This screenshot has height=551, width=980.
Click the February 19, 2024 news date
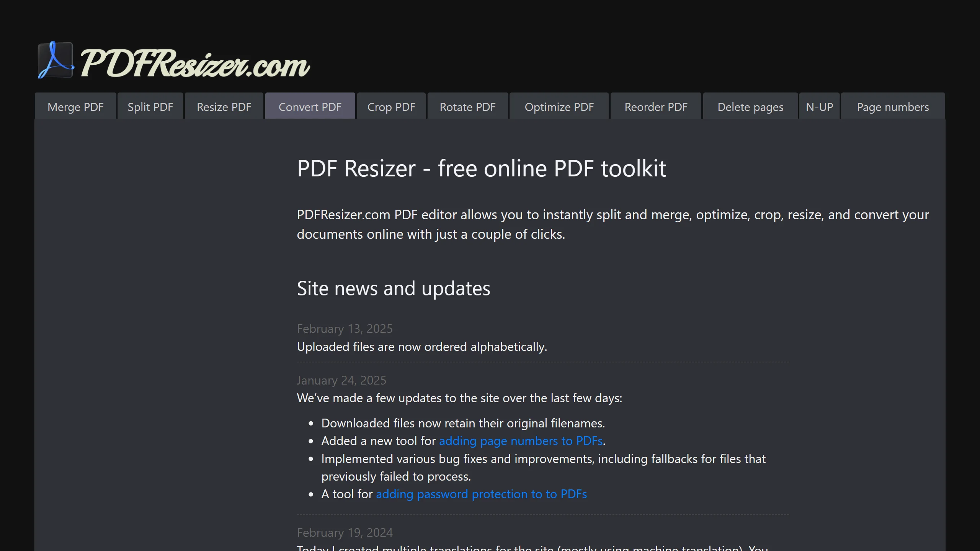click(x=345, y=533)
